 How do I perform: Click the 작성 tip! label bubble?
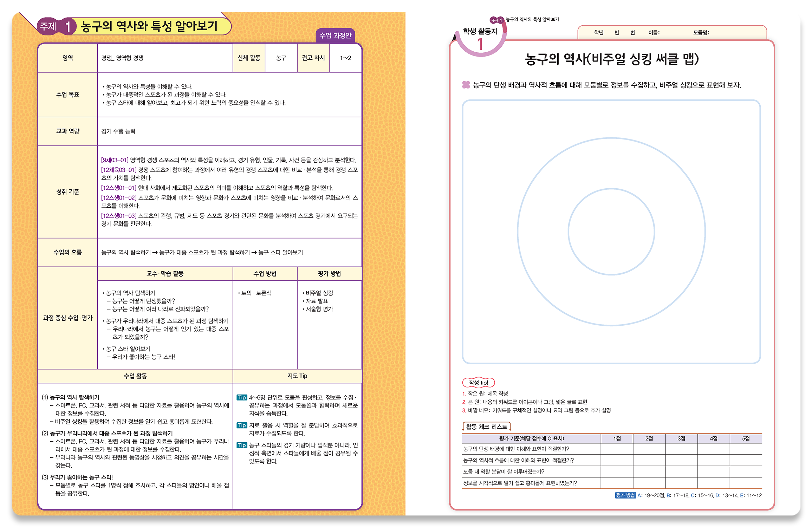[478, 383]
